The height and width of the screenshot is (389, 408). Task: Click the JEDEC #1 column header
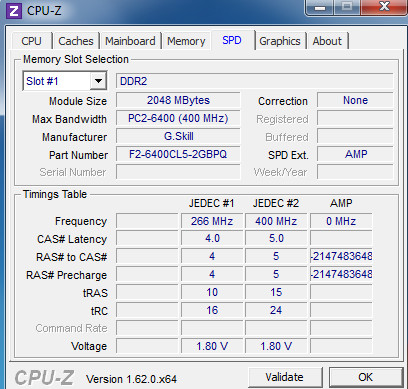click(x=212, y=203)
